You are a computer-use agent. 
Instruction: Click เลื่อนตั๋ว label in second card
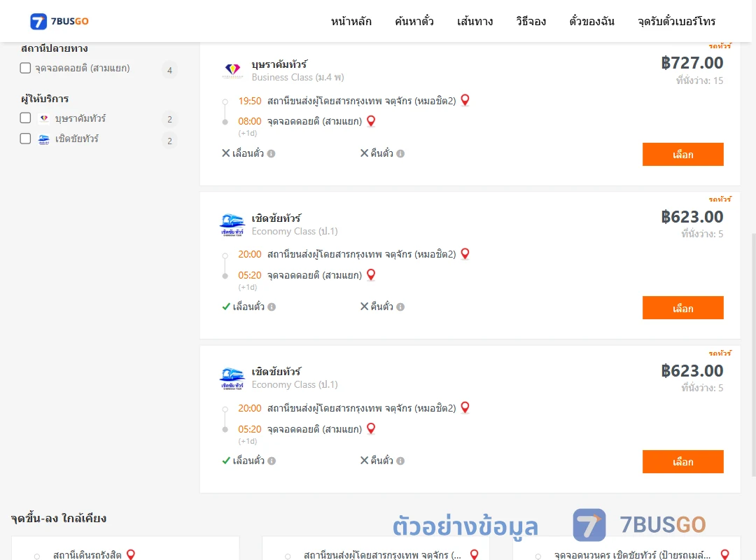click(x=248, y=307)
